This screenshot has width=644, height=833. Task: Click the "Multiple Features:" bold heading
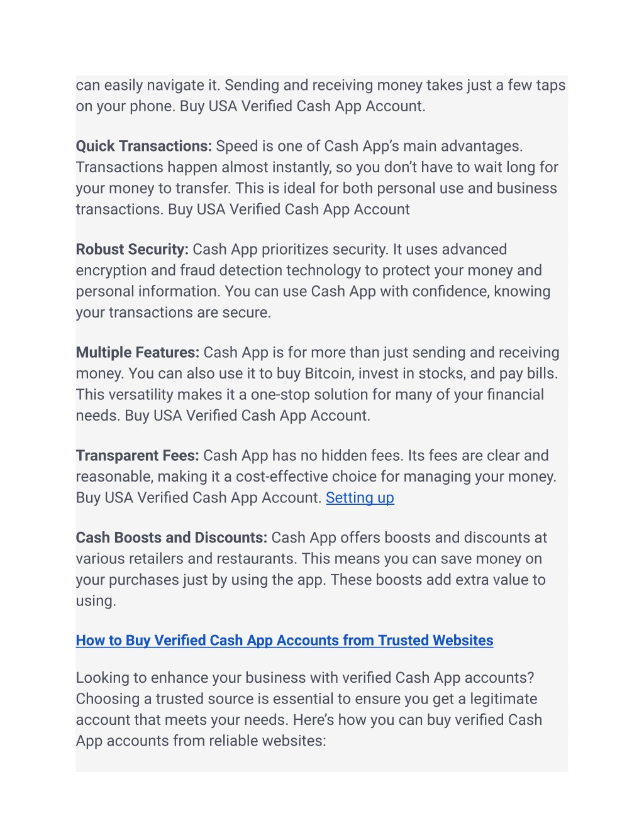[137, 353]
